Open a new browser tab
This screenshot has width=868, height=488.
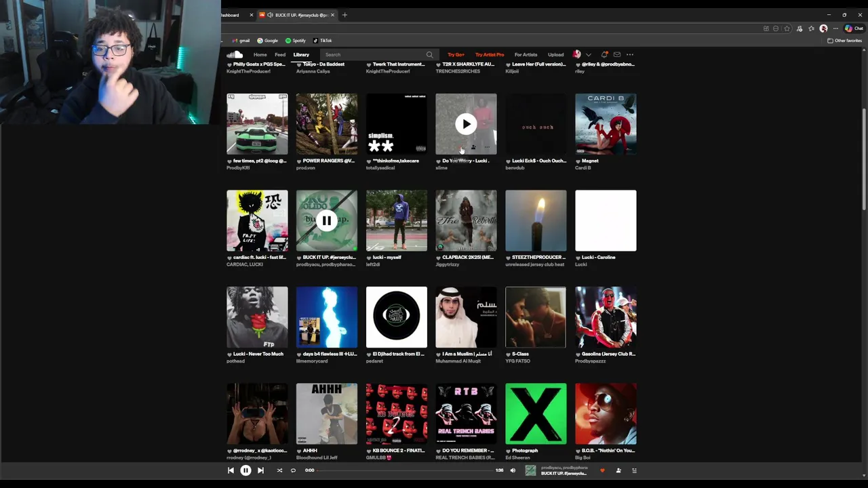344,15
